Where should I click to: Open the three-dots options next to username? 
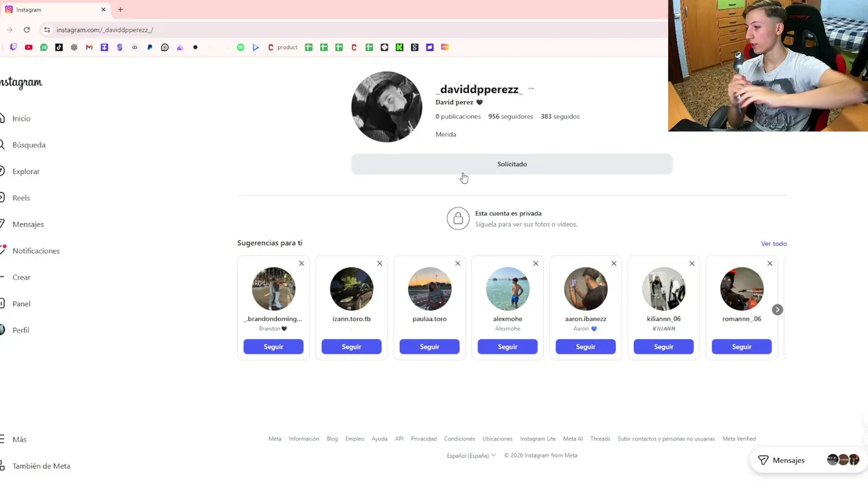(x=531, y=89)
